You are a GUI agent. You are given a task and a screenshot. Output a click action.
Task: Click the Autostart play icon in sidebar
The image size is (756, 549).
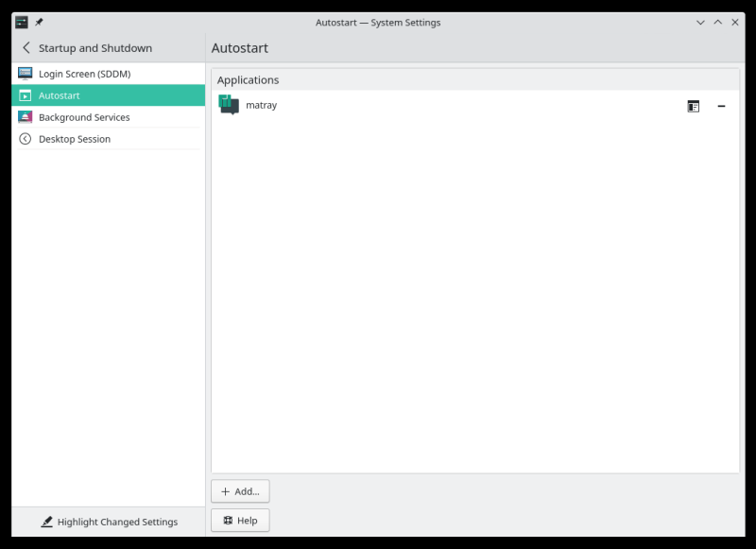click(24, 94)
